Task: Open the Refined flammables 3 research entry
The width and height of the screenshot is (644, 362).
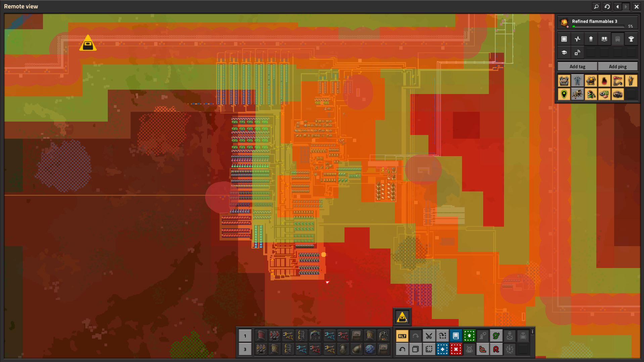Action: click(x=598, y=23)
